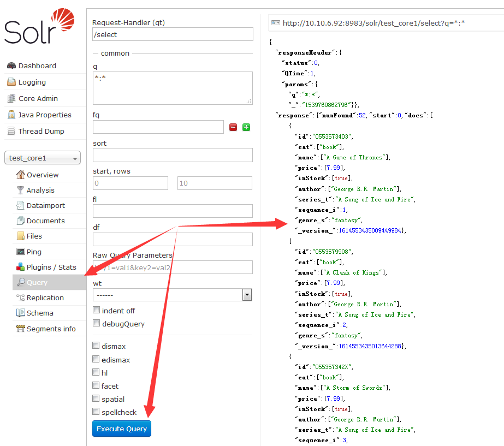Click the Java Properties icon

11,115
